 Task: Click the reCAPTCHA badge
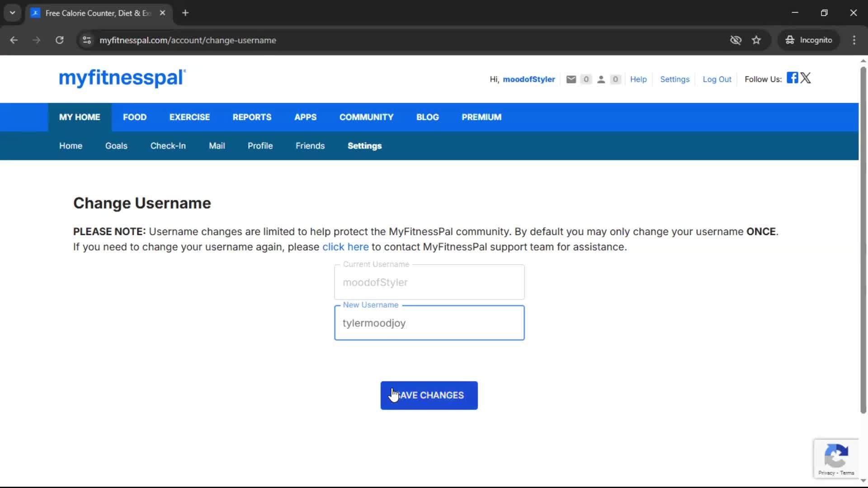coord(836,458)
